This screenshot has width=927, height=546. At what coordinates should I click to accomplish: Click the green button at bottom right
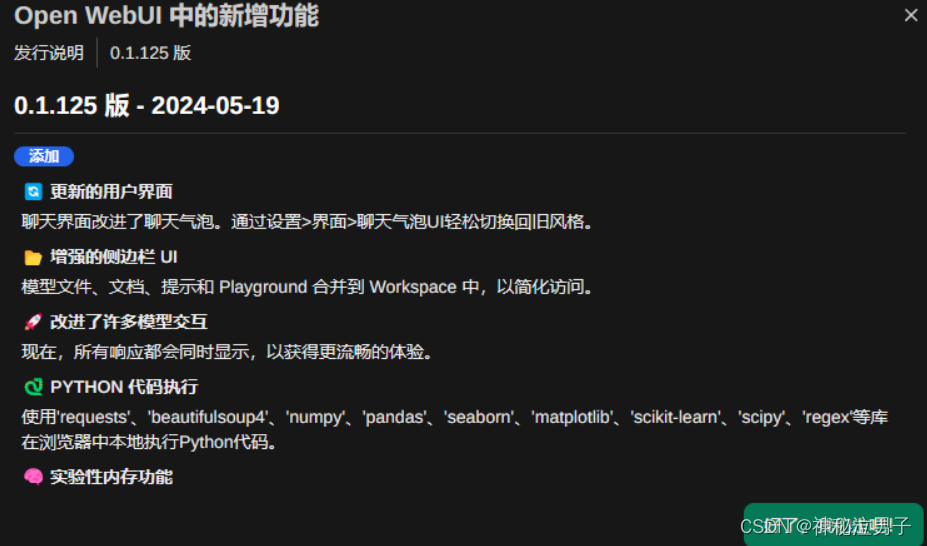tap(834, 524)
